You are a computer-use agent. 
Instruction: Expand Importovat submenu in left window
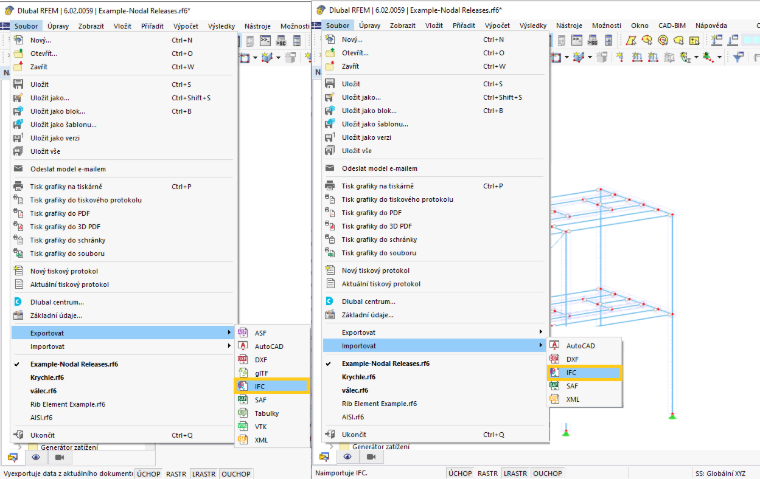[x=124, y=346]
